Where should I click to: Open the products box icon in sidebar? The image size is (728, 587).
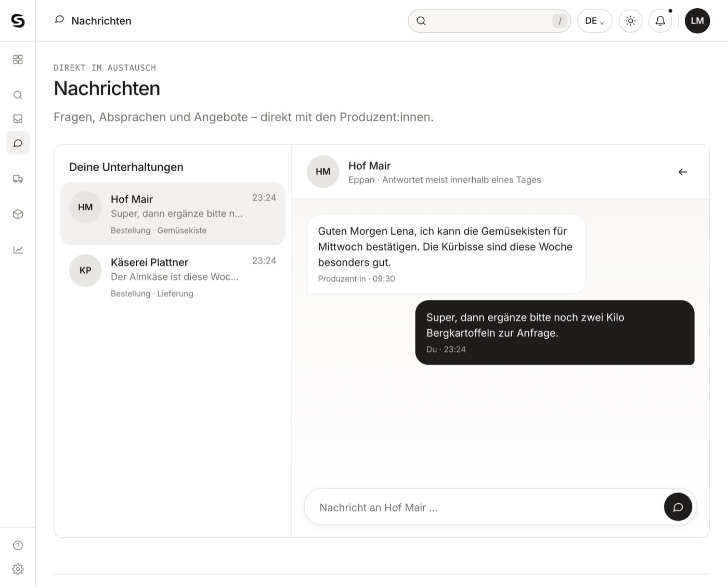[x=18, y=214]
